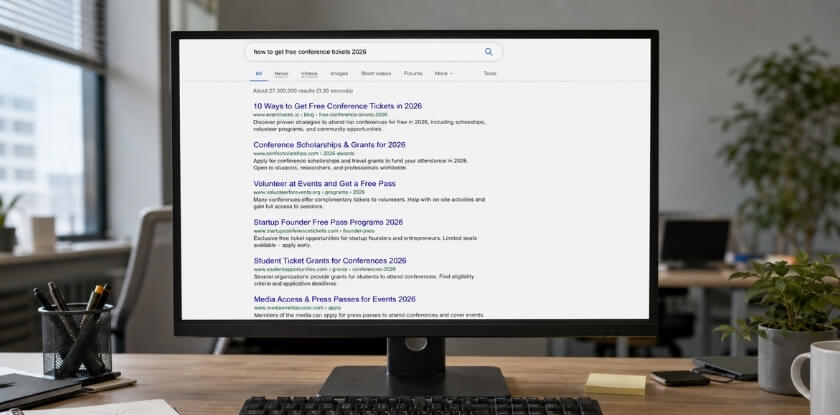Open '10 Ways to Get Free Conference Tickets in 2026'

(338, 106)
